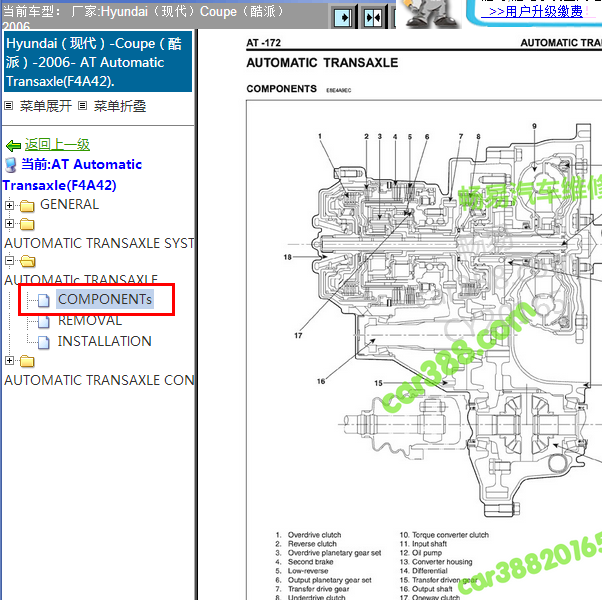Viewport: 602px width, 600px height.
Task: Click the COMPONENTs page icon
Action: [43, 300]
